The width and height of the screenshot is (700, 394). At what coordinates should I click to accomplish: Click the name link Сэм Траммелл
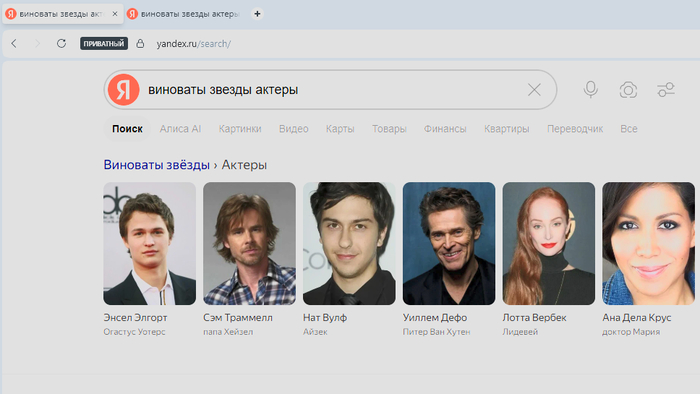[238, 318]
